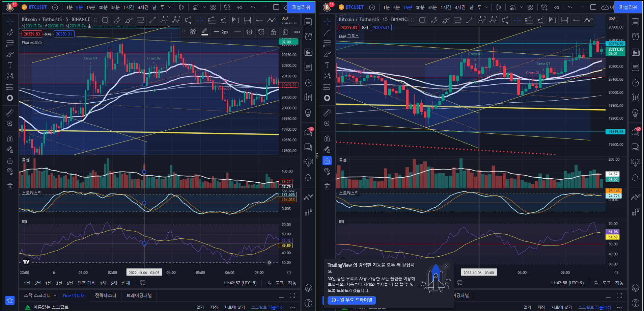This screenshot has width=644, height=311.
Task: Open drawing templates in floating toolbar
Action: pyautogui.click(x=193, y=32)
